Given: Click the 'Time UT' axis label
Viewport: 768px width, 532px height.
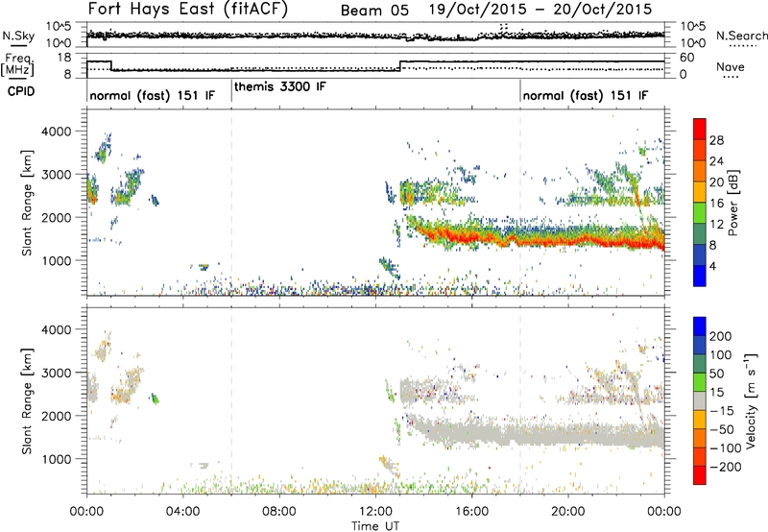Looking at the screenshot, I should tap(375, 526).
